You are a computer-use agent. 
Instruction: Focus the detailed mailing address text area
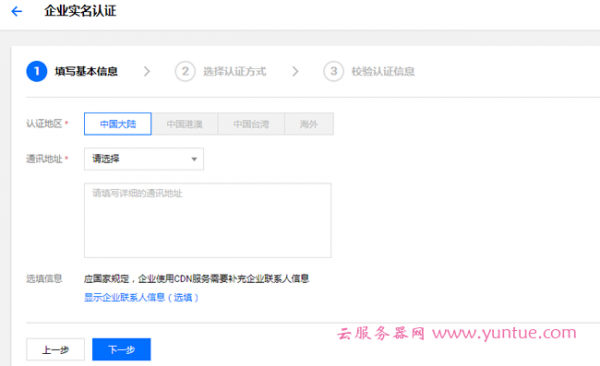tap(208, 220)
